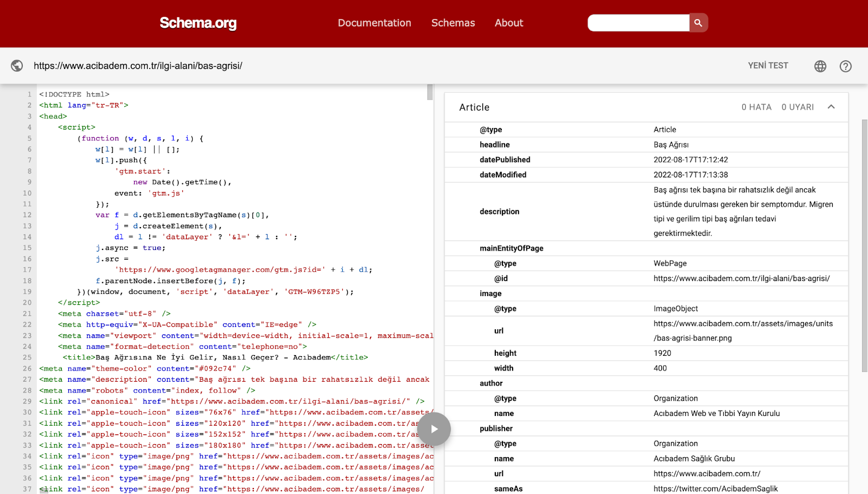
Task: Click the tested URL text
Action: click(138, 66)
